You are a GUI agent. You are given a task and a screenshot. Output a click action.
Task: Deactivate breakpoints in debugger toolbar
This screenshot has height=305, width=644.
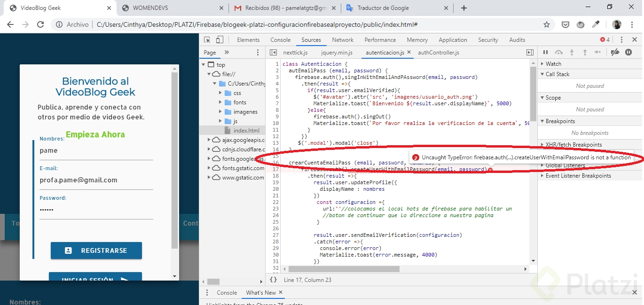click(x=615, y=53)
